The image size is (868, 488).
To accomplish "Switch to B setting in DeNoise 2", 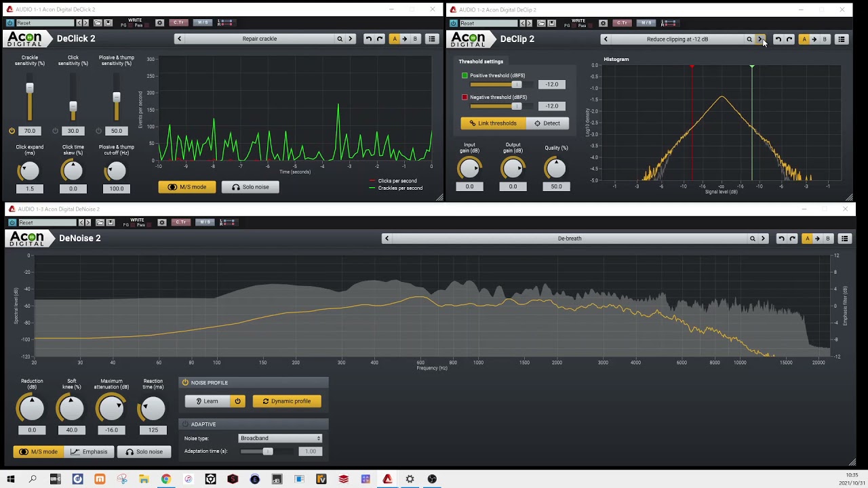I will tap(827, 239).
